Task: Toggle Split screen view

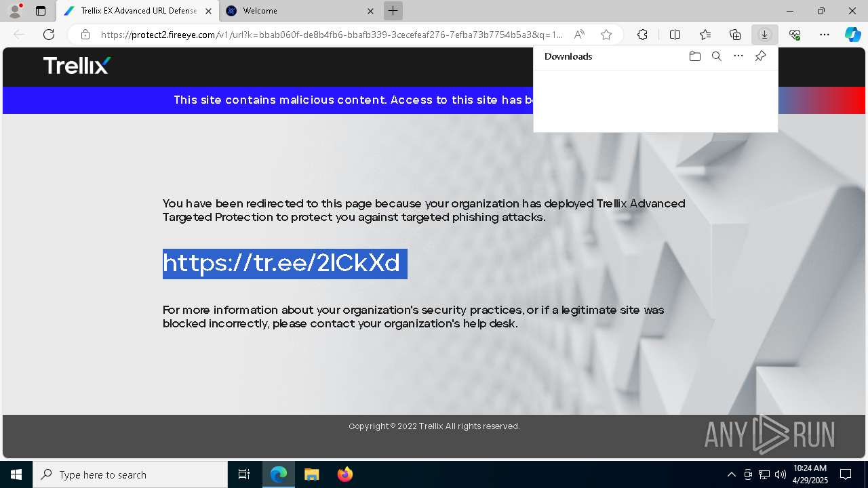Action: (x=675, y=35)
